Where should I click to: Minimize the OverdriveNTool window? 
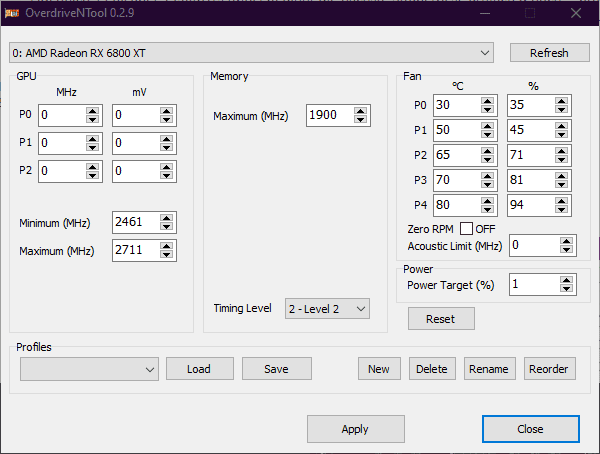click(485, 13)
